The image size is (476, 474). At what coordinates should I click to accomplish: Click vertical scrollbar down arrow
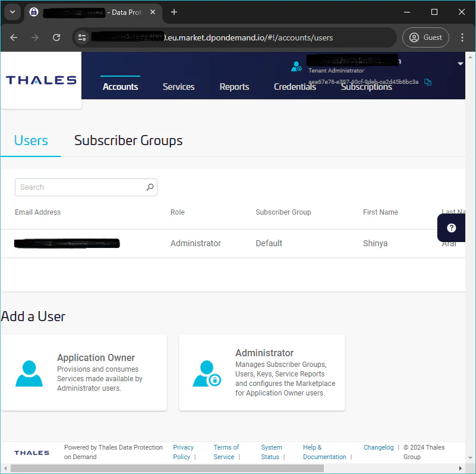[x=470, y=458]
